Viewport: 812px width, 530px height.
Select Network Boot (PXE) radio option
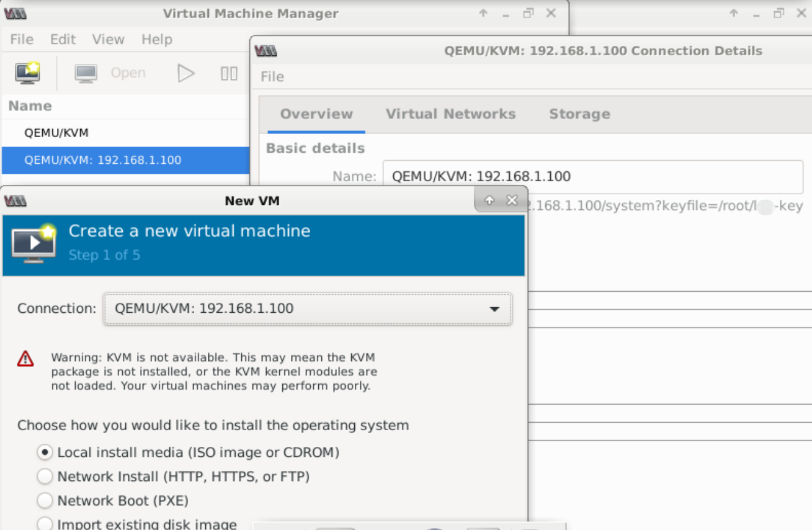tap(45, 501)
